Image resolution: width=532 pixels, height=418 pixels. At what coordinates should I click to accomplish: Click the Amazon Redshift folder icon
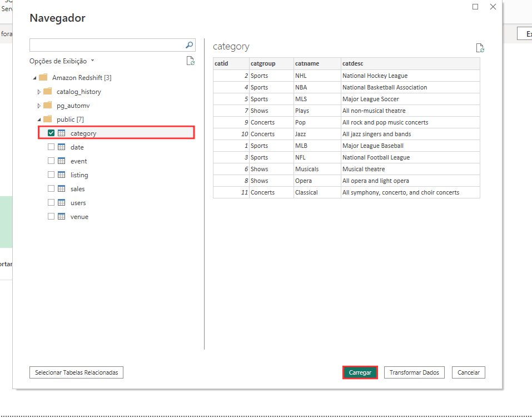[43, 77]
